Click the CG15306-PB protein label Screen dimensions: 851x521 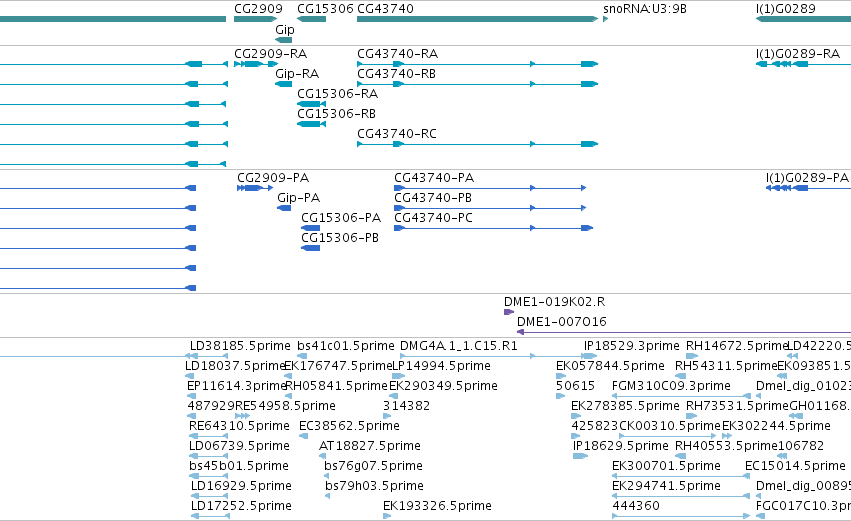tap(340, 238)
